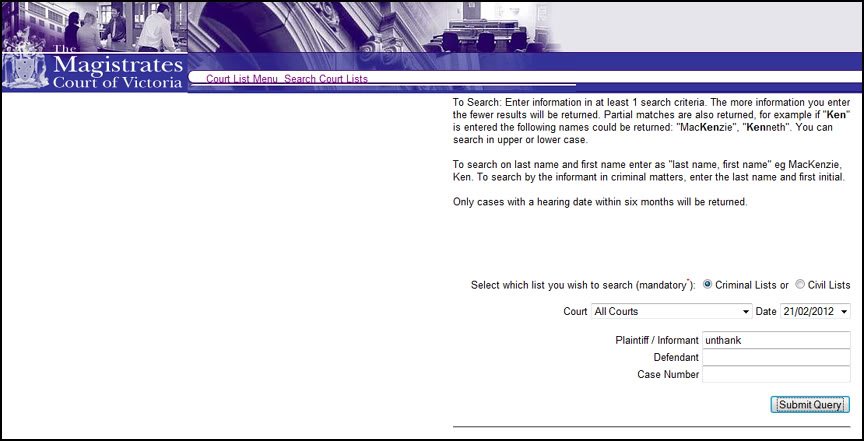The image size is (864, 441).
Task: Select the Civil Lists radio button
Action: 800,284
